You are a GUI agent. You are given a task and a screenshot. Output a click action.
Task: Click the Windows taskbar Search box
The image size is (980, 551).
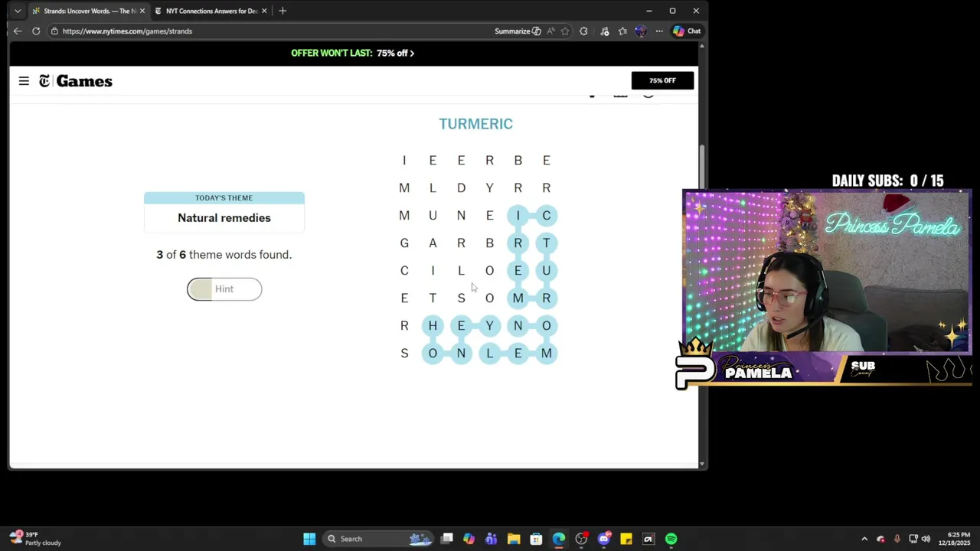tap(378, 539)
